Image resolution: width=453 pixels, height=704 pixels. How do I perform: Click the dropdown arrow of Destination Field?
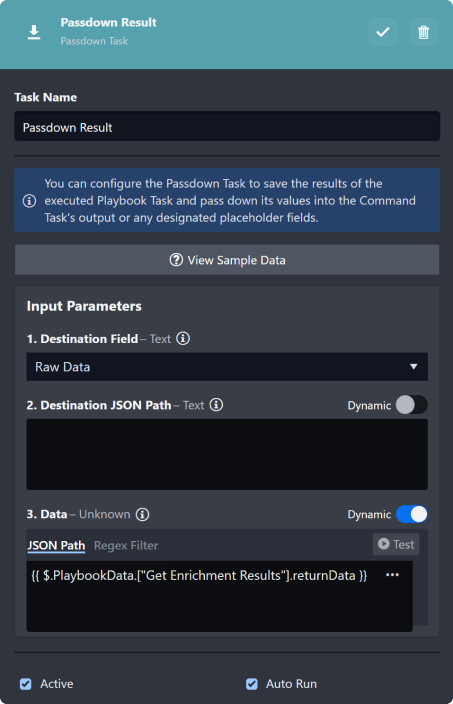[x=413, y=367]
